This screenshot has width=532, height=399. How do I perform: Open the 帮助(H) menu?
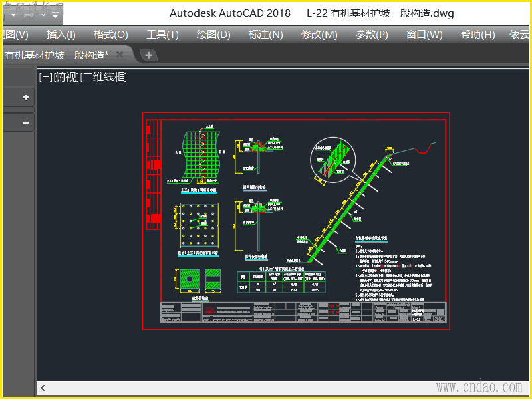tap(477, 35)
